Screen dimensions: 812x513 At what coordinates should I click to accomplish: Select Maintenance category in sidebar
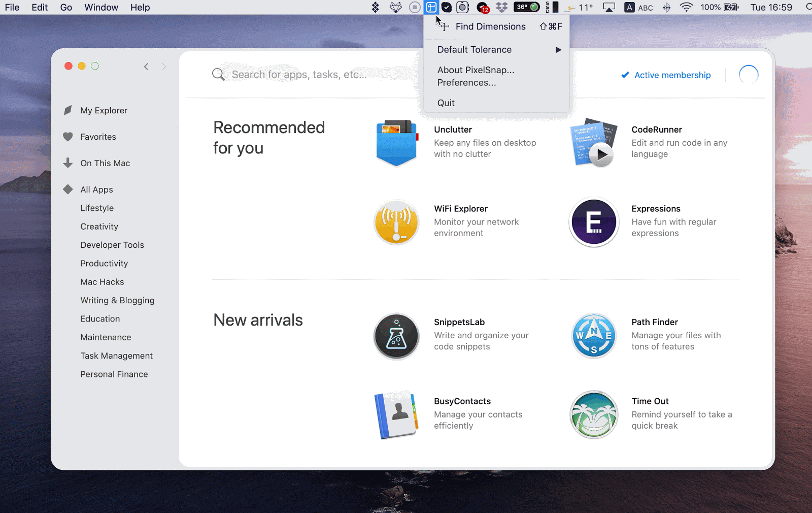click(x=106, y=337)
